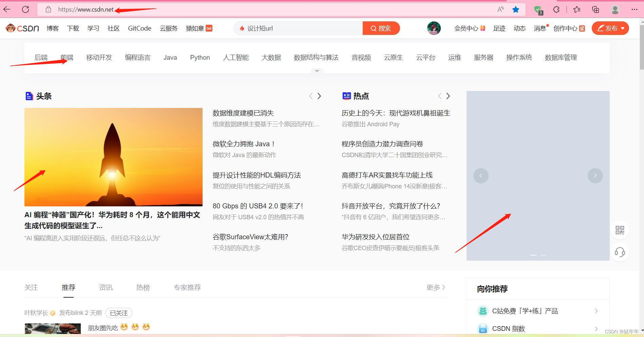Click the CSDN 指数 blue chart icon

click(x=482, y=329)
